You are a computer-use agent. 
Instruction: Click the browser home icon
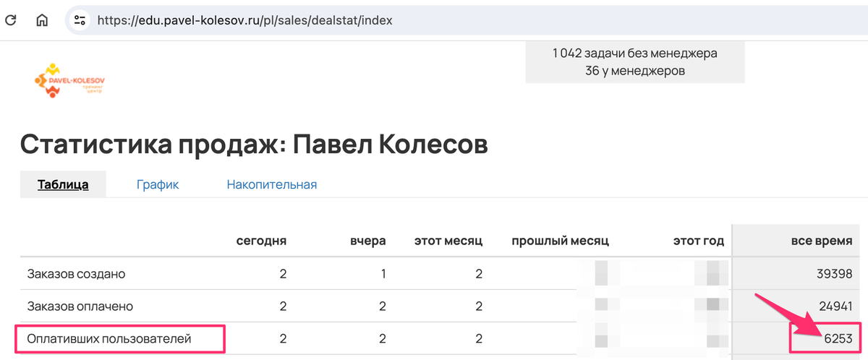[x=42, y=20]
